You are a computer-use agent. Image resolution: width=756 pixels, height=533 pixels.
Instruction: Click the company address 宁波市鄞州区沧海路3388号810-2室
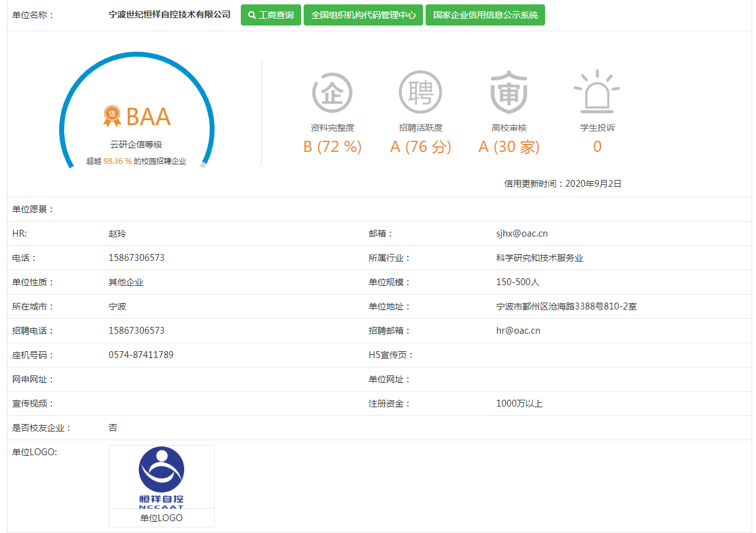[x=566, y=306]
